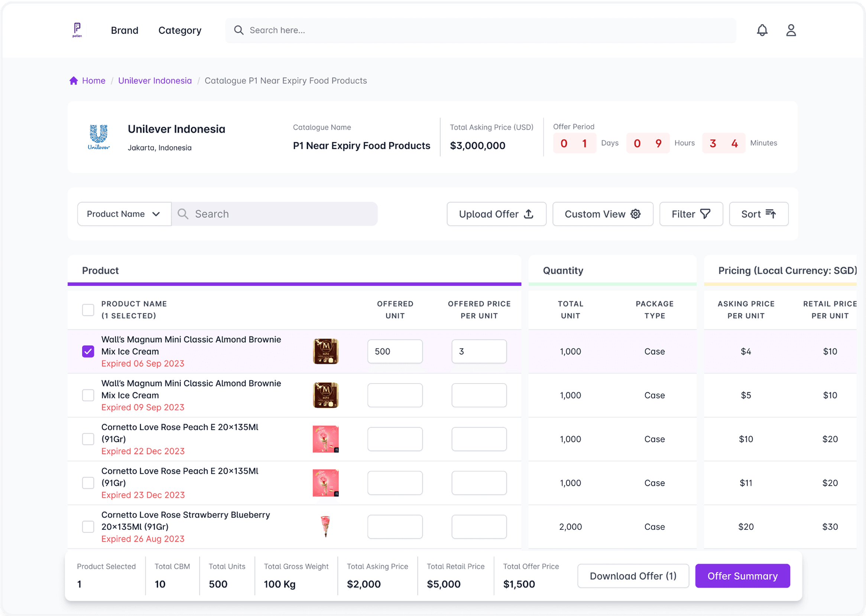Click P1 Near Expiry Food Products catalogue name
Viewport: 866px width, 616px height.
[x=361, y=146]
